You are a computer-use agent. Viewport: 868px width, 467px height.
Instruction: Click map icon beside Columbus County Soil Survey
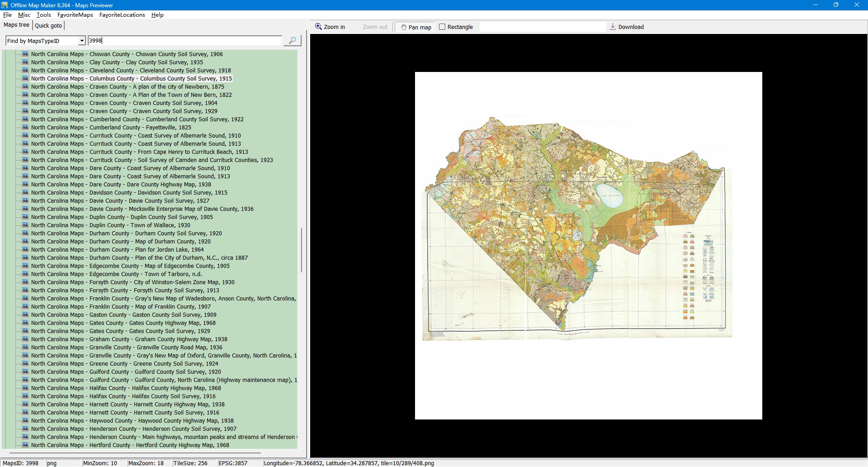point(25,79)
